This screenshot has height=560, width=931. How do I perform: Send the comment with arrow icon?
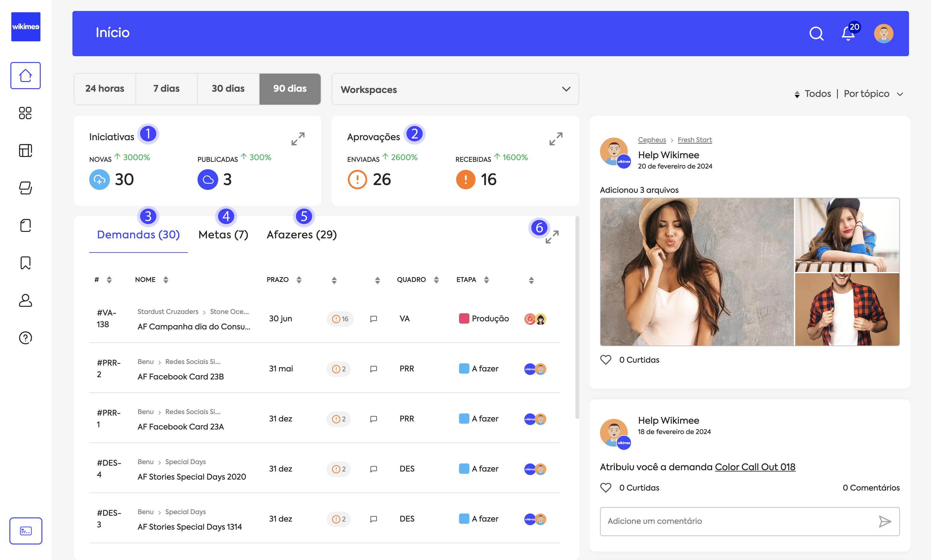tap(884, 521)
